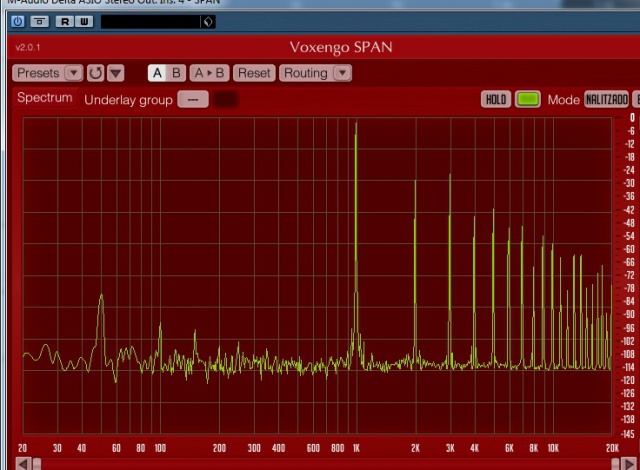
Task: Select state A
Action: (x=157, y=73)
